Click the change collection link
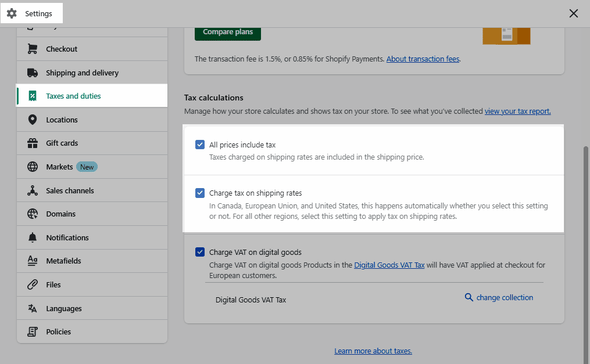The image size is (590, 364). coord(505,297)
